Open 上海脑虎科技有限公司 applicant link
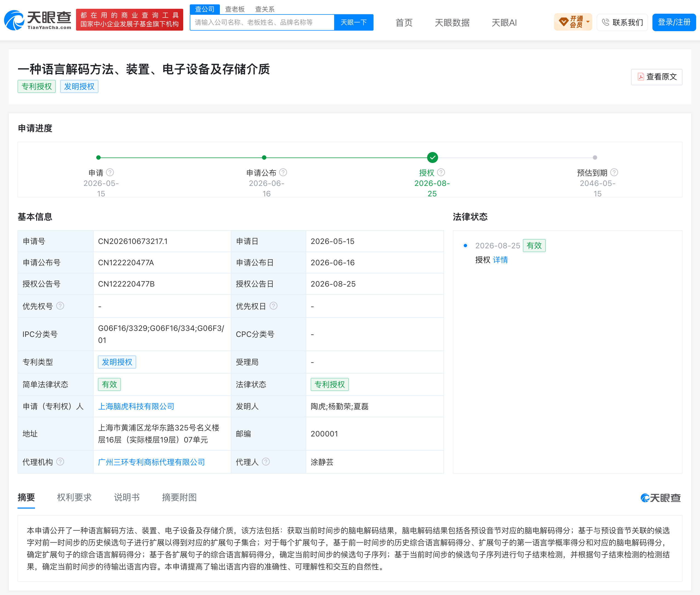This screenshot has width=700, height=595. coord(136,406)
